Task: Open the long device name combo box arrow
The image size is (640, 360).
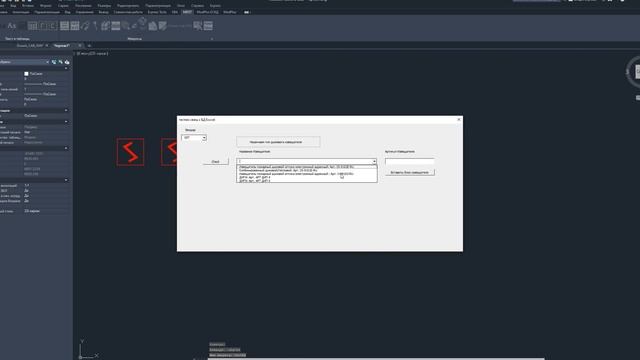Action: click(374, 162)
